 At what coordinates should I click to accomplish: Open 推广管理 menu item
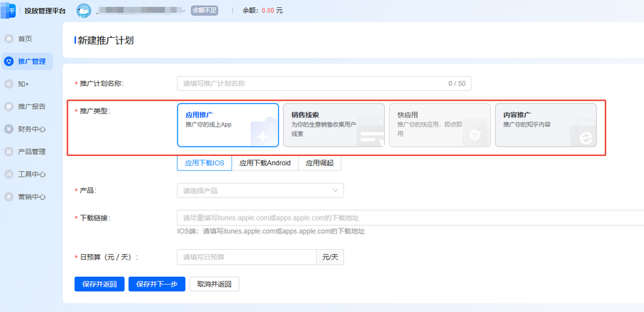[27, 62]
